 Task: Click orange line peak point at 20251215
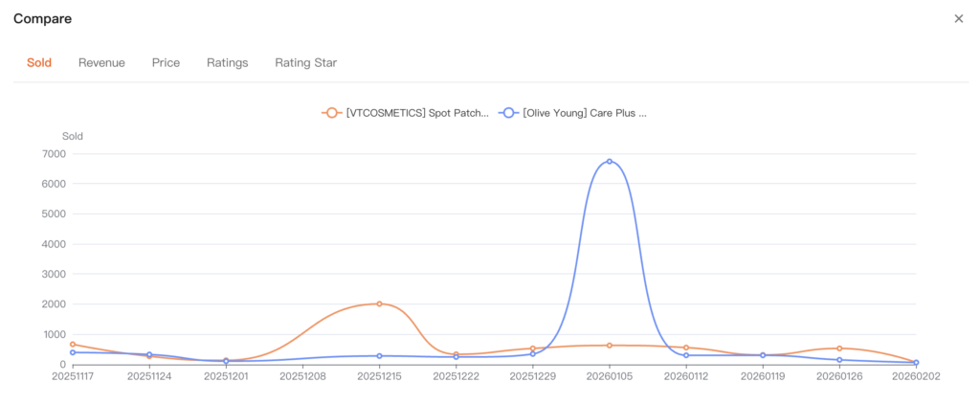380,304
